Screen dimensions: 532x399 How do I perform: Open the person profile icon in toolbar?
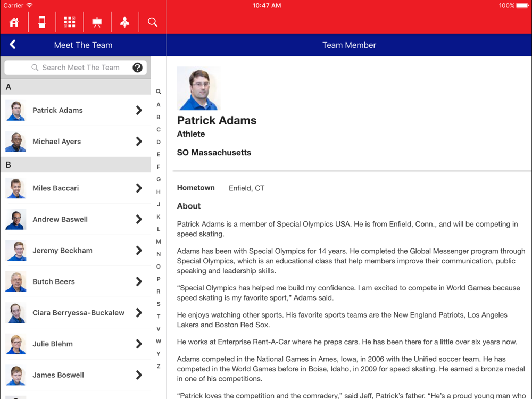coord(125,22)
